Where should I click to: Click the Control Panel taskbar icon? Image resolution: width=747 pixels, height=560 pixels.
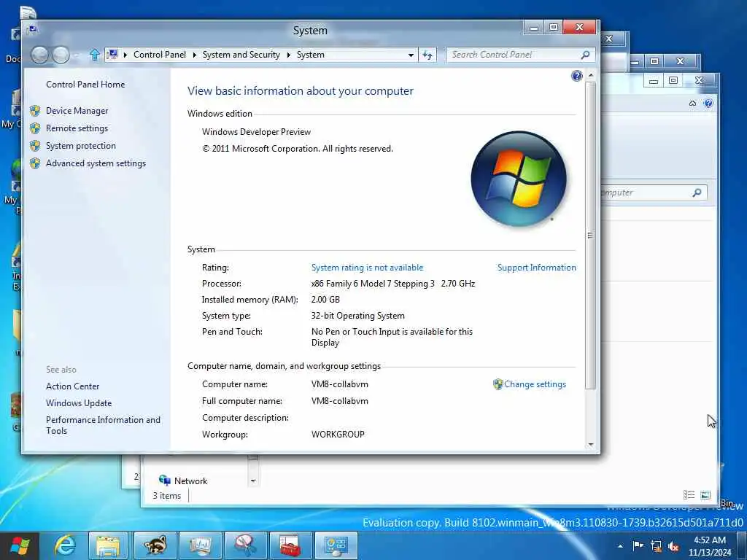pyautogui.click(x=336, y=545)
